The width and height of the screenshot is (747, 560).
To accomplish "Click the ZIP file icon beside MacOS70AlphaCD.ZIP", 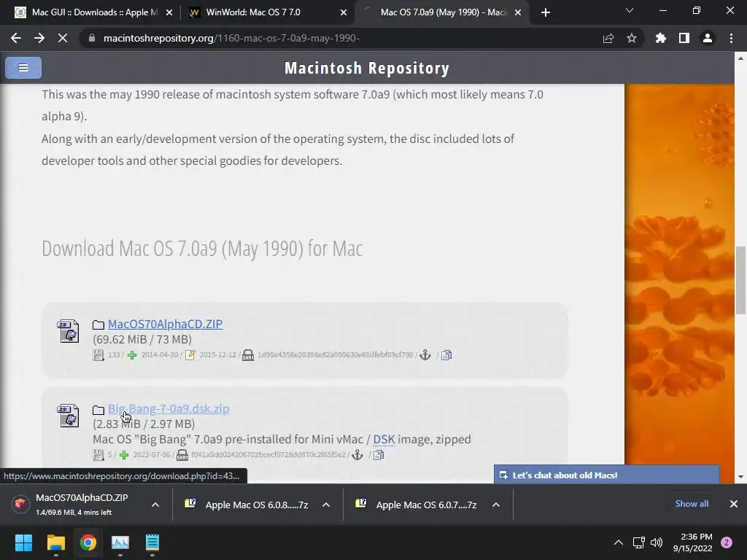I will click(x=68, y=331).
